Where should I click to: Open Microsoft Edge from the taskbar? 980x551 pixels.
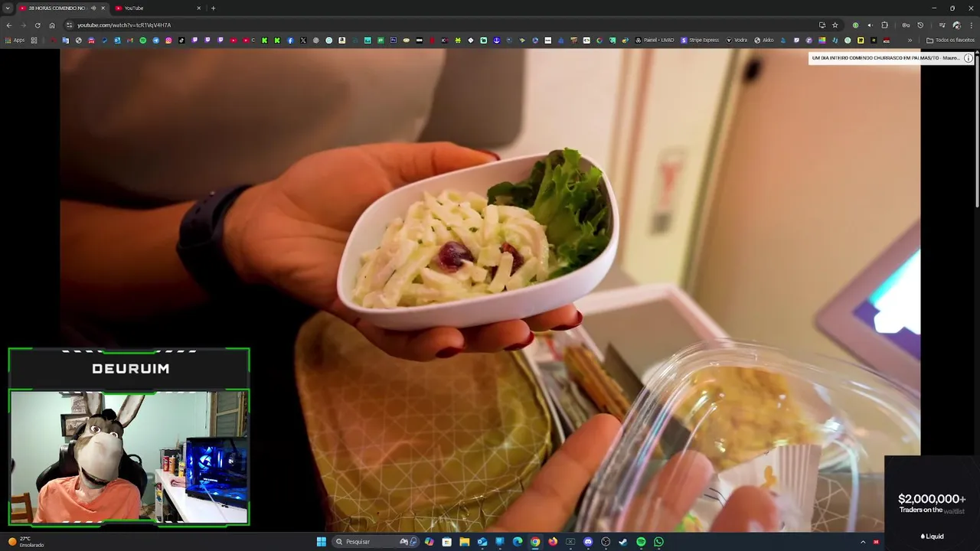click(518, 542)
